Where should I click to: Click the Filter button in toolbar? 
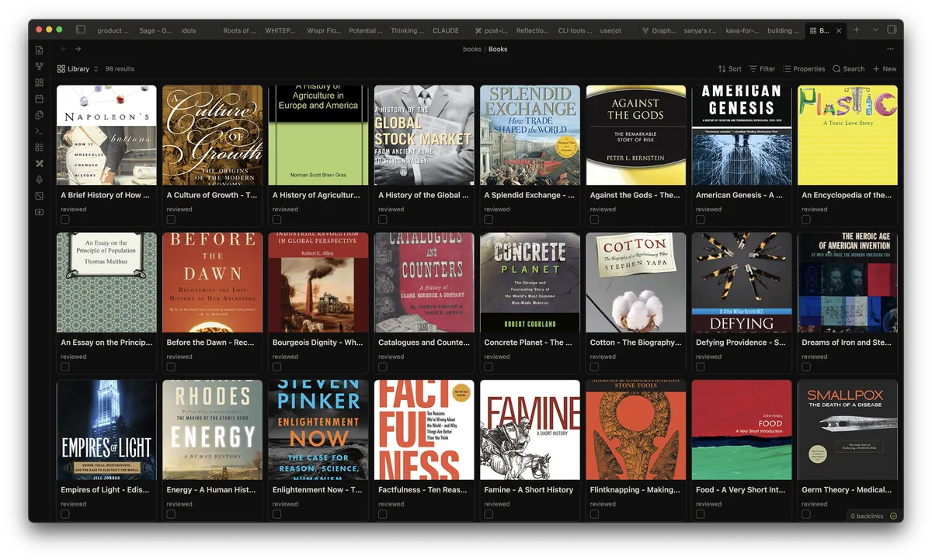tap(762, 69)
